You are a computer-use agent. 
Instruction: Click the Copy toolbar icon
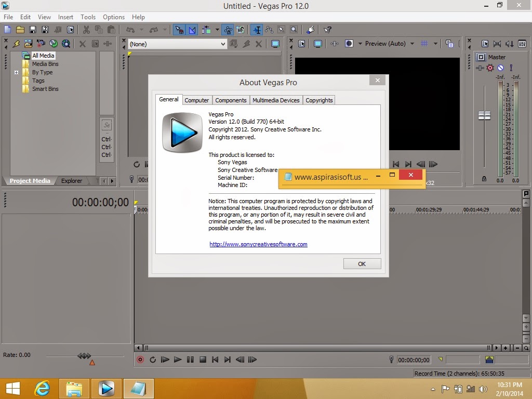pos(99,30)
